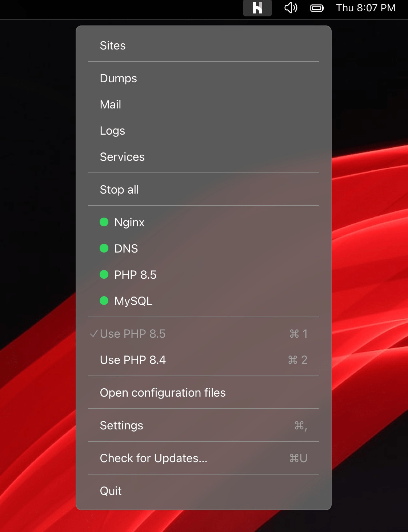The image size is (408, 532).
Task: Open the Dumps menu entry
Action: coord(118,78)
